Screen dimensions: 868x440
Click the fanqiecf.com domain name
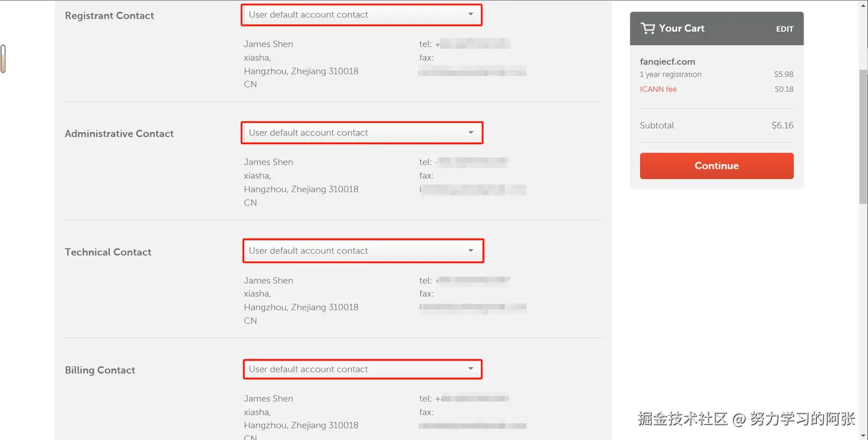click(x=667, y=61)
